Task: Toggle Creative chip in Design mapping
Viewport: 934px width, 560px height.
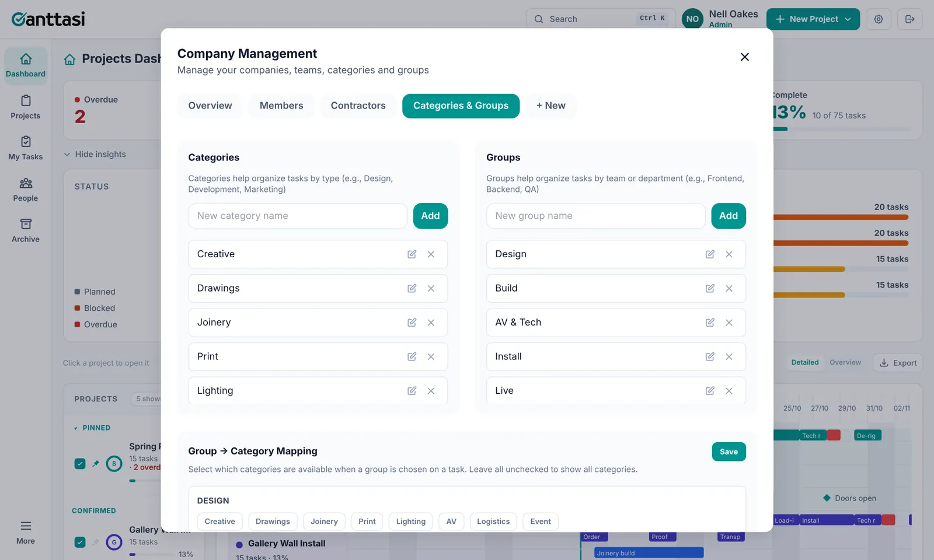Action: 220,521
